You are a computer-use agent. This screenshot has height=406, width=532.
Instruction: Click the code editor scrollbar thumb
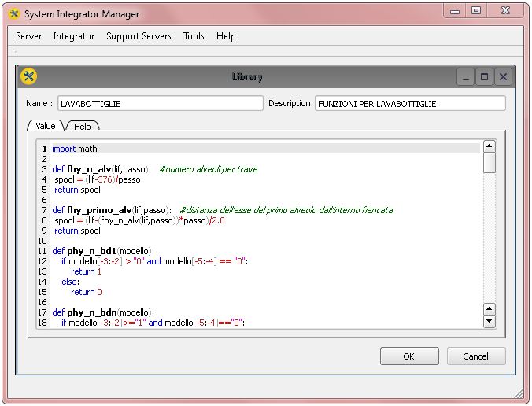click(x=489, y=163)
